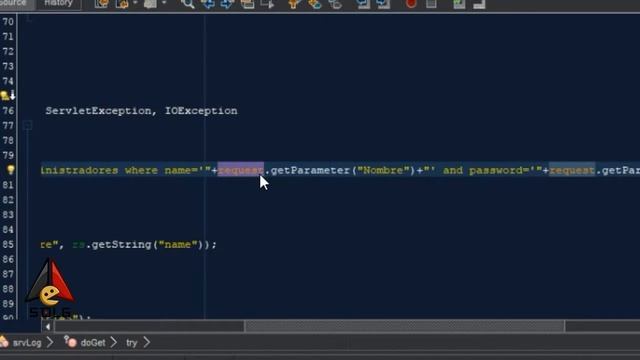Click Find Next Occurrence icon
This screenshot has width=640, height=360.
(x=227, y=4)
